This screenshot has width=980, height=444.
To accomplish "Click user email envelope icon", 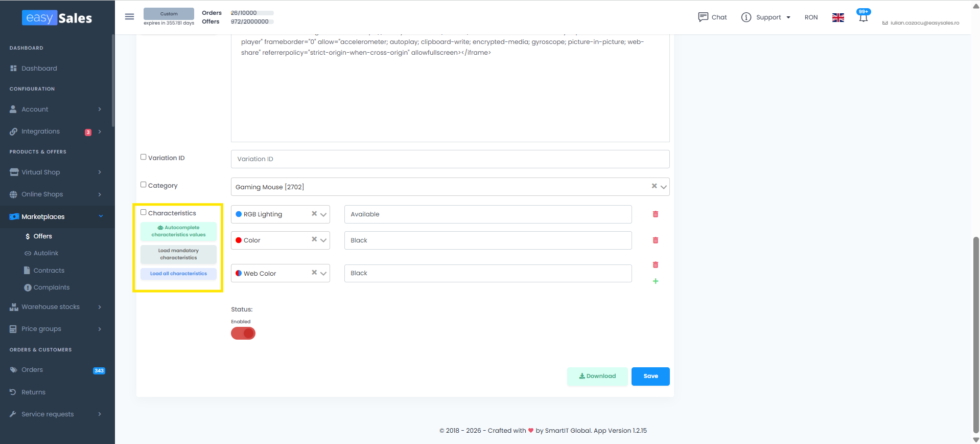I will click(x=885, y=23).
